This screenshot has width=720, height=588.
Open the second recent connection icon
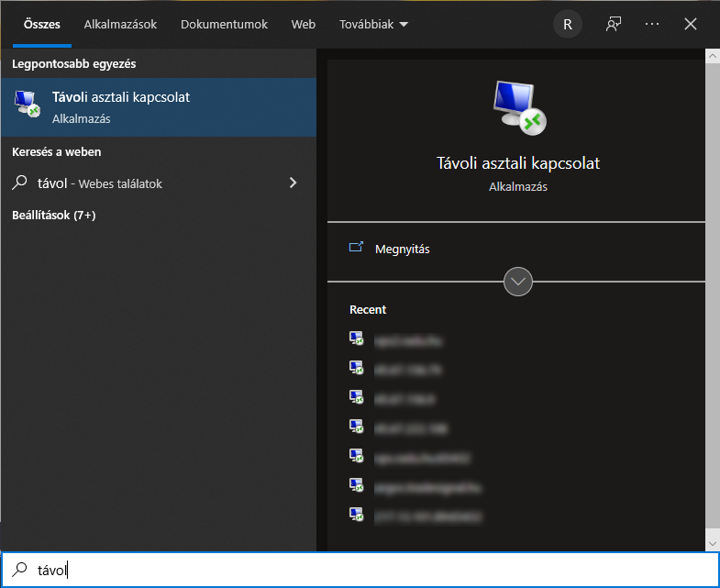[x=356, y=368]
